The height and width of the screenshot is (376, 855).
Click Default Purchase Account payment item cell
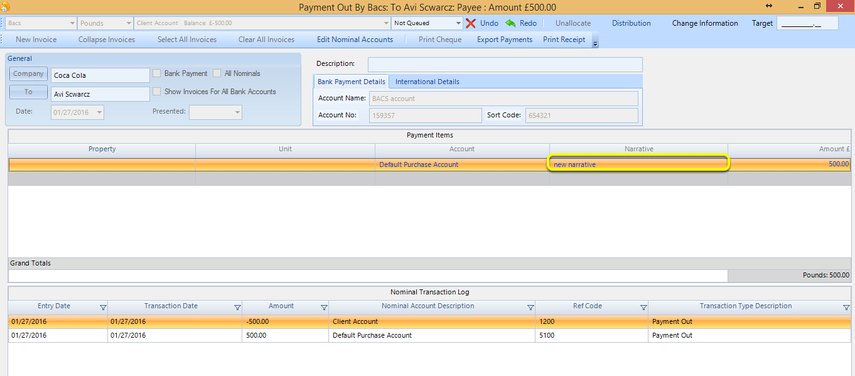point(462,164)
